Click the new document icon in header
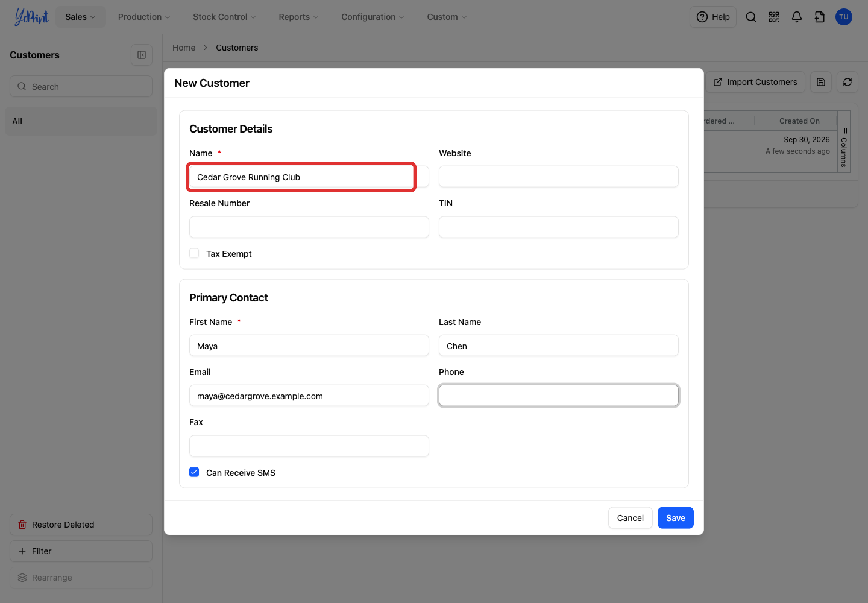Image resolution: width=868 pixels, height=603 pixels. click(820, 17)
